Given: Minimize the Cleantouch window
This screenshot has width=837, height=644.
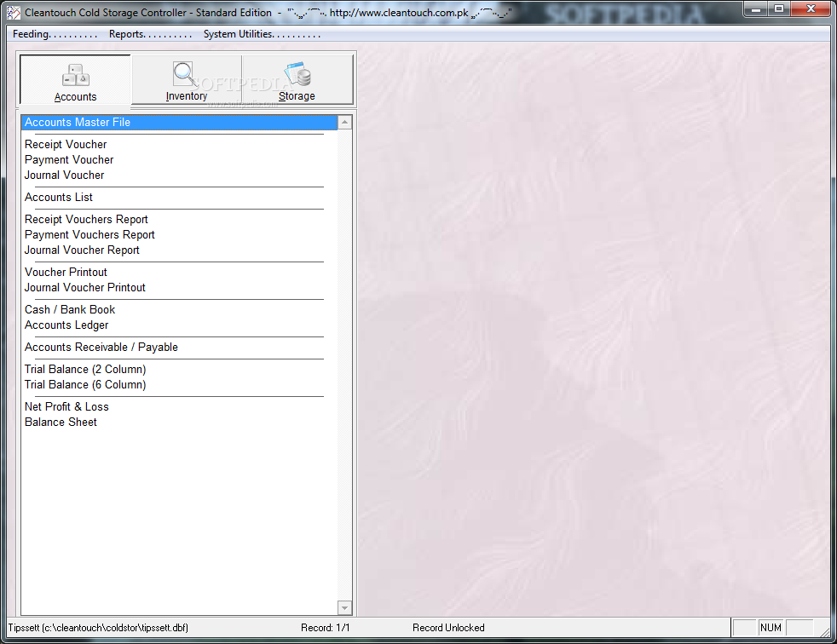Looking at the screenshot, I should click(x=756, y=9).
